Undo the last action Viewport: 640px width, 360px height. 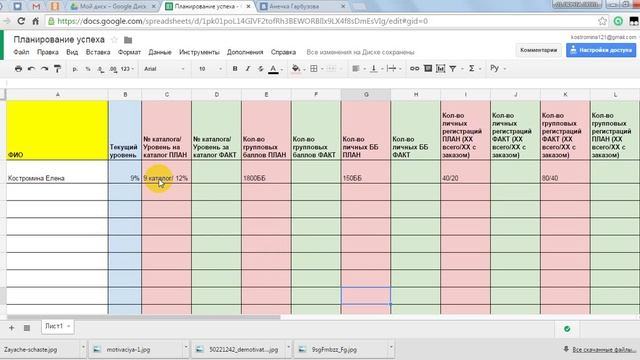tap(31, 69)
